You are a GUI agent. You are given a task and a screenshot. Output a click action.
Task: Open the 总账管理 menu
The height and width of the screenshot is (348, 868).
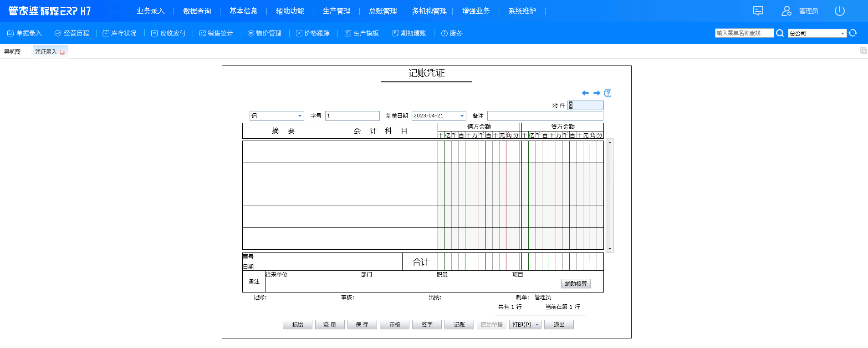[x=383, y=11]
